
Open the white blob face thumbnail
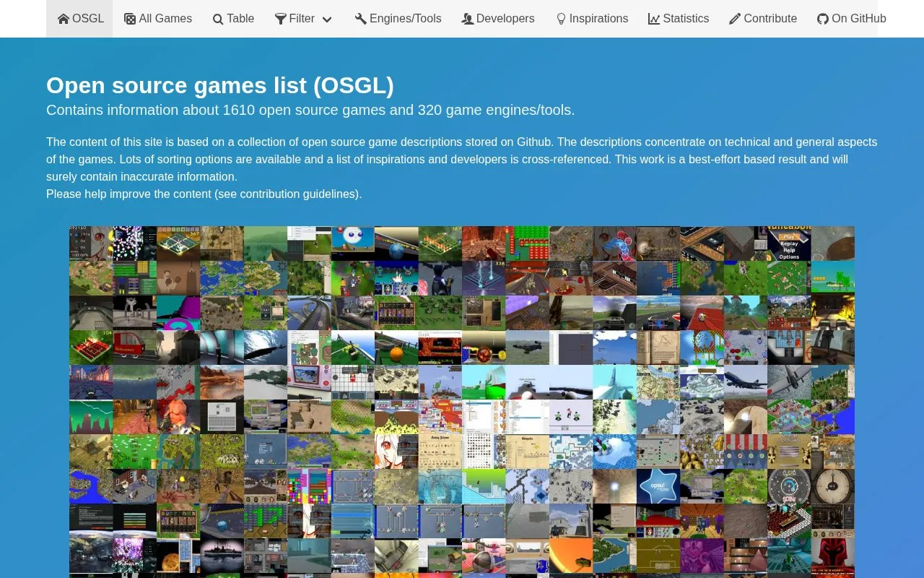click(x=353, y=243)
